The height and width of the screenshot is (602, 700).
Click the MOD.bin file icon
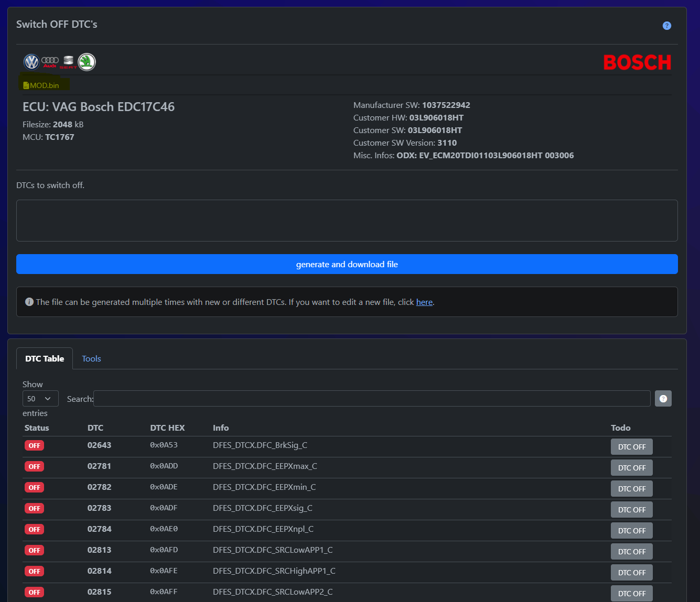click(x=26, y=85)
